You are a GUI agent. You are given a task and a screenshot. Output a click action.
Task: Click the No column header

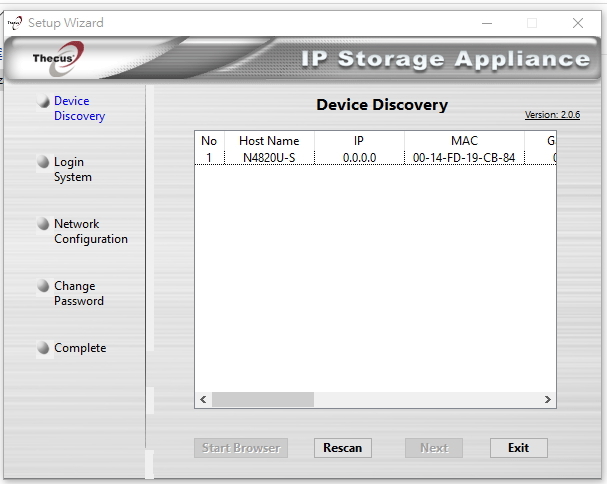(209, 141)
